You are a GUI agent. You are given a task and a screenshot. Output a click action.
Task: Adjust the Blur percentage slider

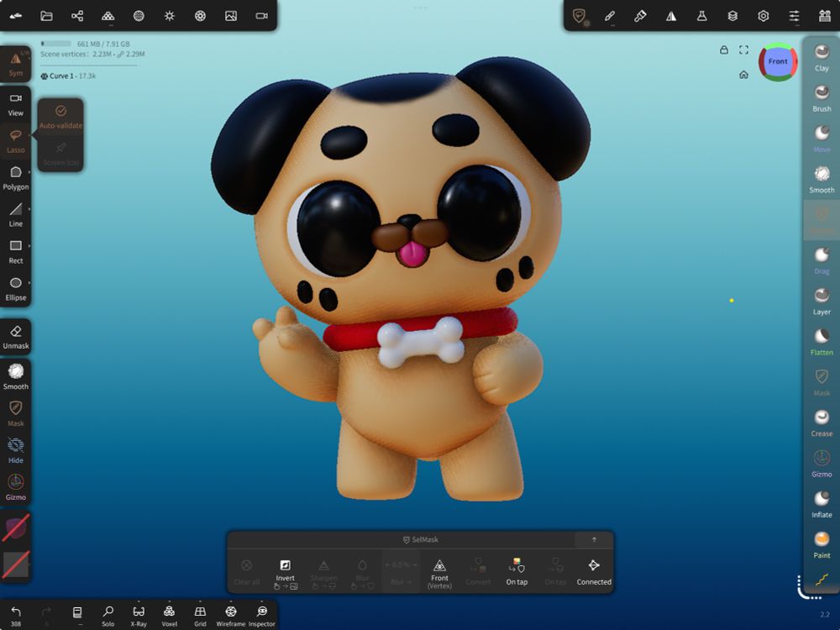[401, 571]
